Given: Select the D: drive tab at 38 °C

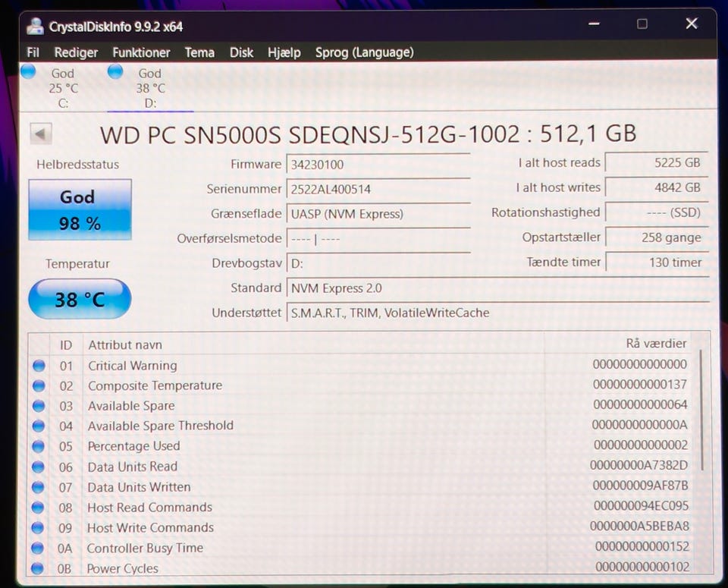Looking at the screenshot, I should click(x=150, y=88).
